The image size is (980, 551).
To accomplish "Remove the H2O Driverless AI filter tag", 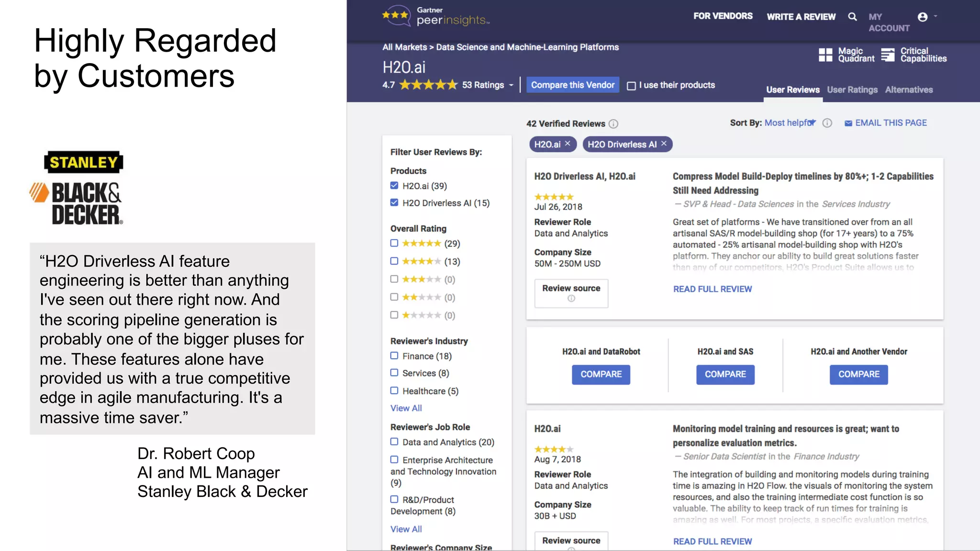I will point(664,143).
